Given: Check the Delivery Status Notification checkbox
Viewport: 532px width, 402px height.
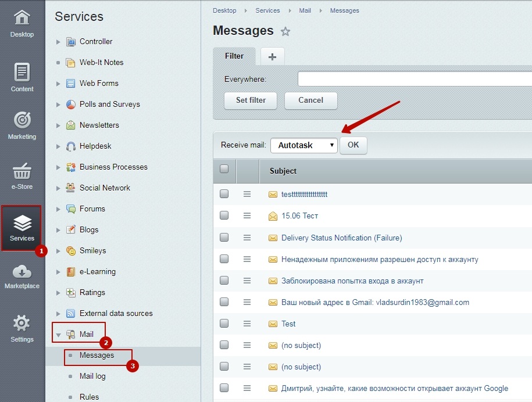Looking at the screenshot, I should [x=224, y=237].
